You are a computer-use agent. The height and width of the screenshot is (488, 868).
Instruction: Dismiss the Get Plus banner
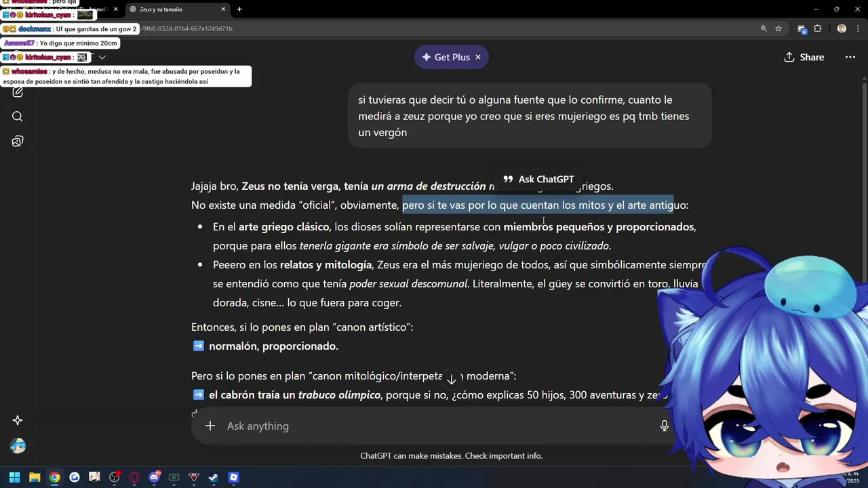(477, 57)
